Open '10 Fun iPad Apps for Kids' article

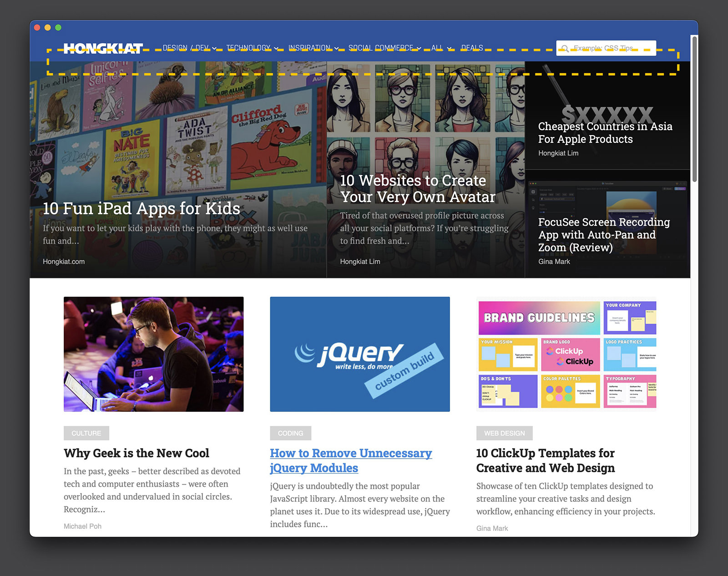[141, 208]
